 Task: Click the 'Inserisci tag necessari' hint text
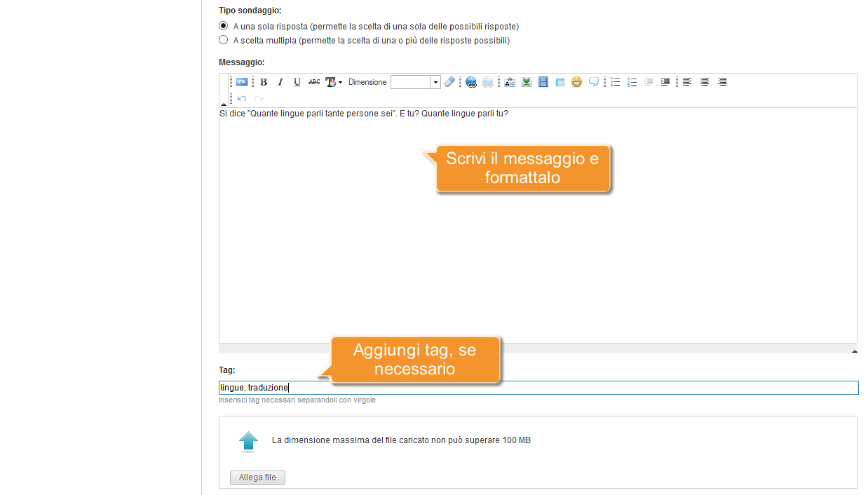297,400
